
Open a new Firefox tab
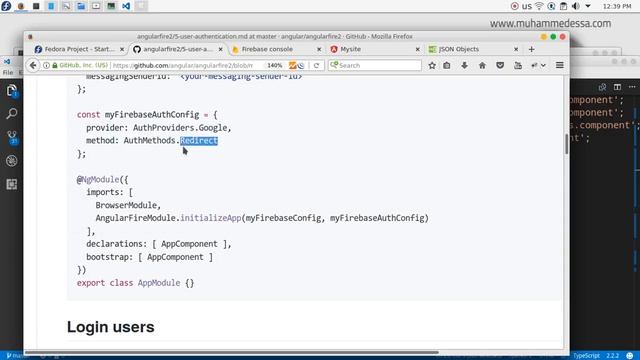[x=531, y=49]
